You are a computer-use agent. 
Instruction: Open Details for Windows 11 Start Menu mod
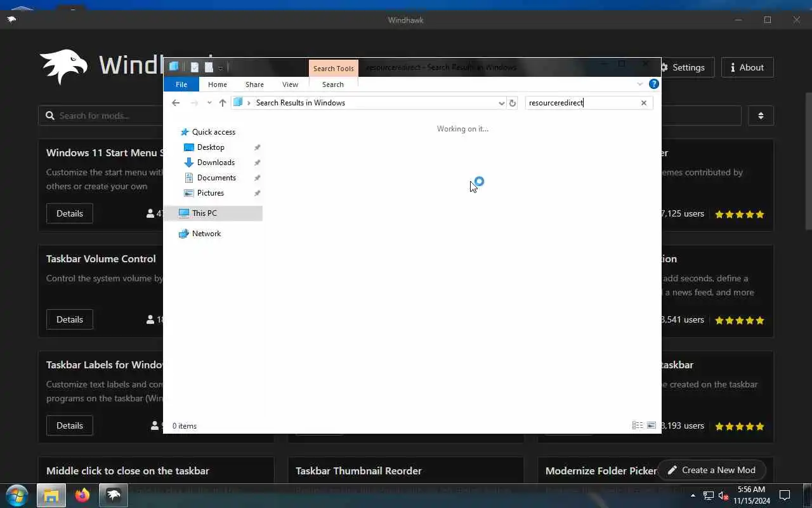click(70, 213)
